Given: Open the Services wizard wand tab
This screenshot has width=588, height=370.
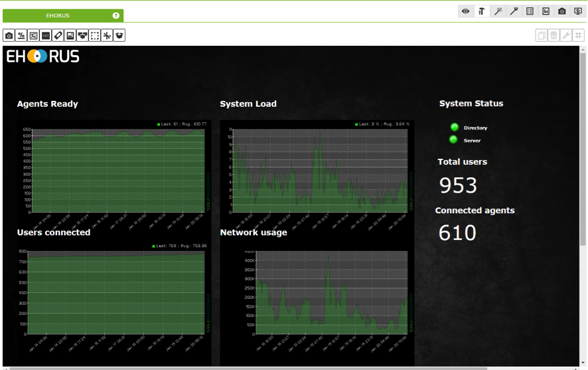Looking at the screenshot, I should tap(514, 11).
